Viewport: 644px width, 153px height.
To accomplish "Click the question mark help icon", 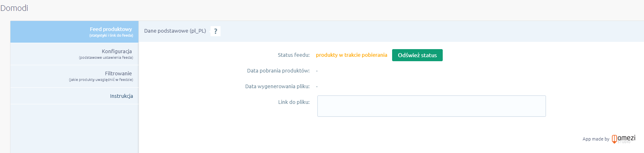I will (215, 31).
